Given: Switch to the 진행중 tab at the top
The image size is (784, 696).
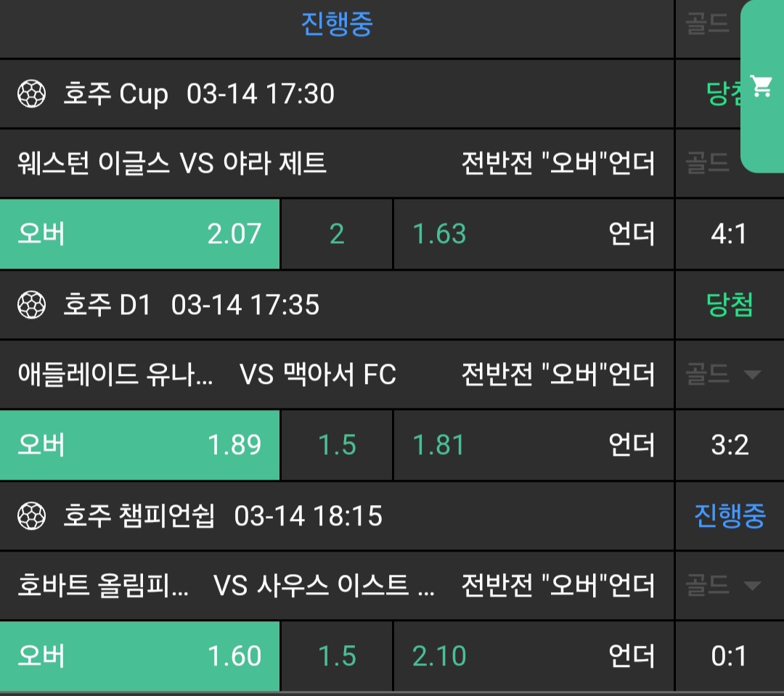Looking at the screenshot, I should point(337,25).
